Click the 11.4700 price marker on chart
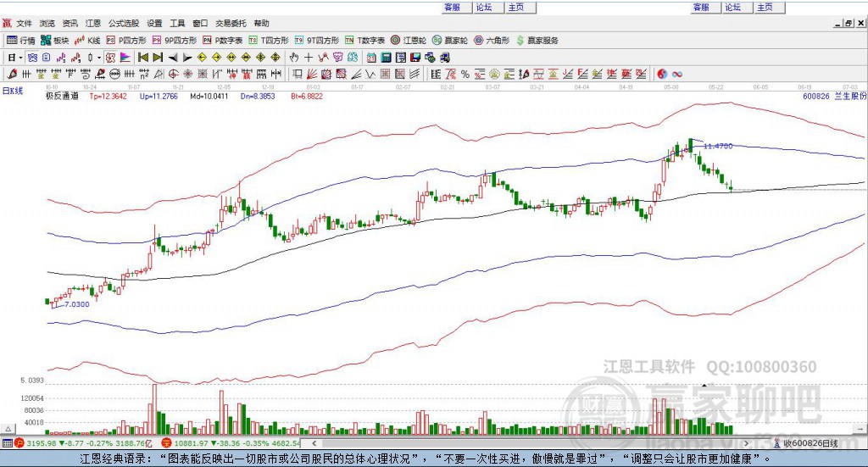The width and height of the screenshot is (868, 467). (x=718, y=146)
